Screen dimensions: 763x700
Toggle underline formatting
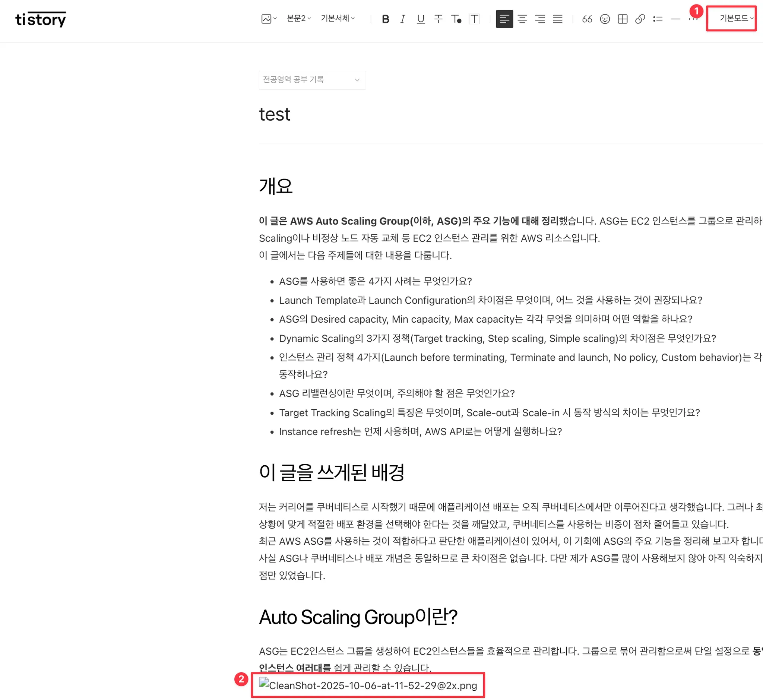(420, 19)
